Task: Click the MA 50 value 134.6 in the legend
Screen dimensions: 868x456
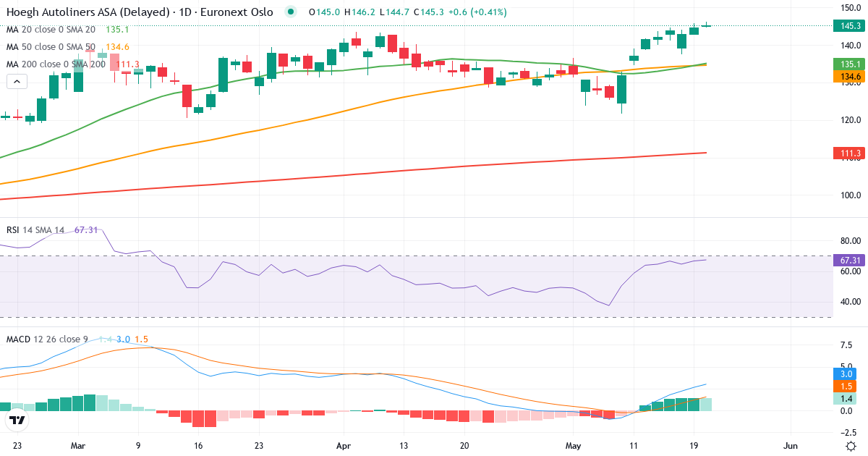Action: [117, 47]
